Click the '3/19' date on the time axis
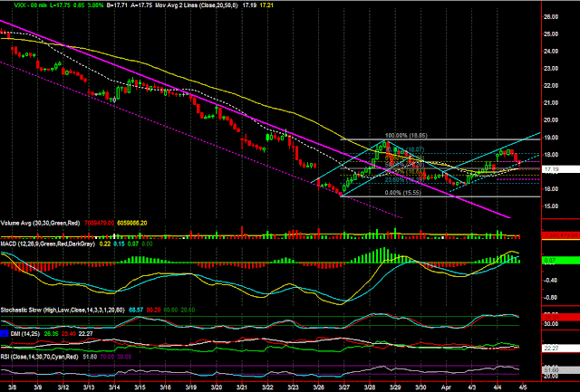The image size is (580, 392). pyautogui.click(x=190, y=387)
